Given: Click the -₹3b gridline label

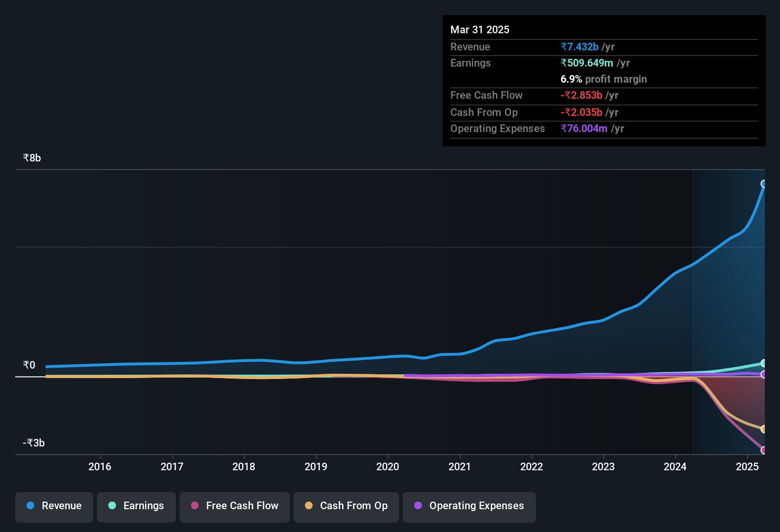Looking at the screenshot, I should [33, 443].
